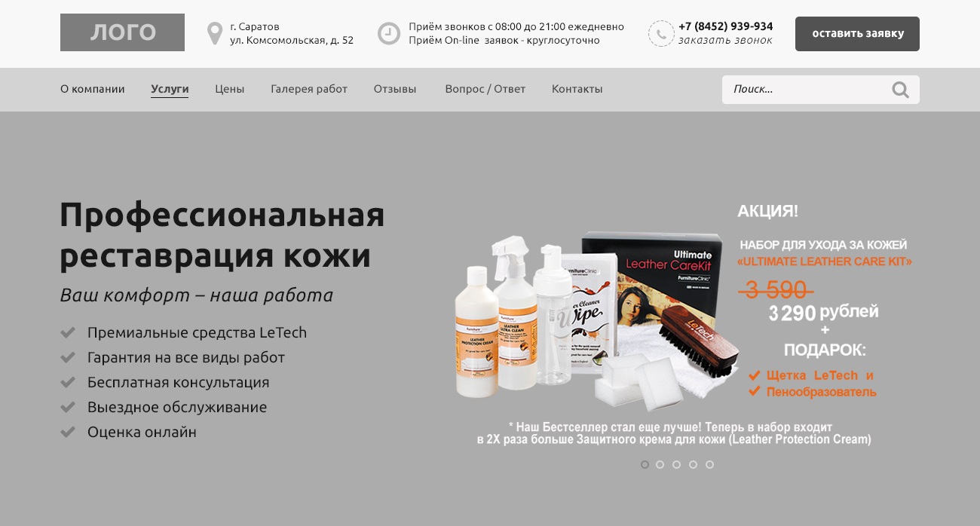Click the map pin location icon

pyautogui.click(x=215, y=33)
